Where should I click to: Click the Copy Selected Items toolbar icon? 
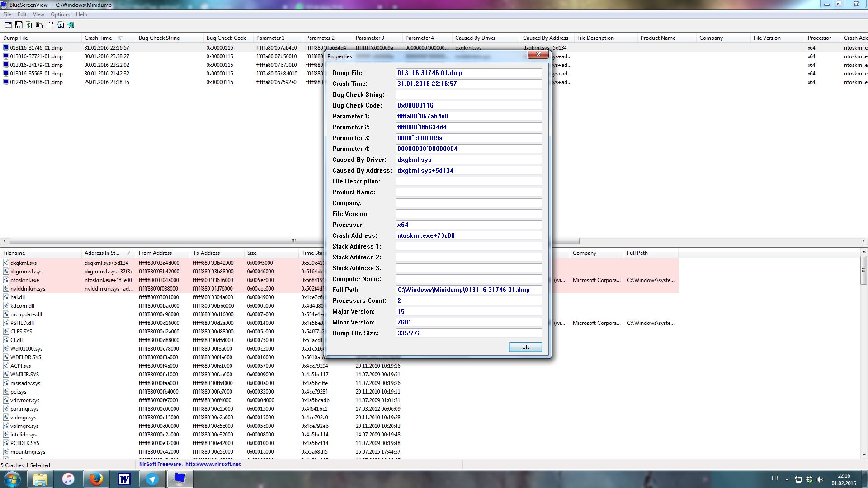(x=39, y=25)
